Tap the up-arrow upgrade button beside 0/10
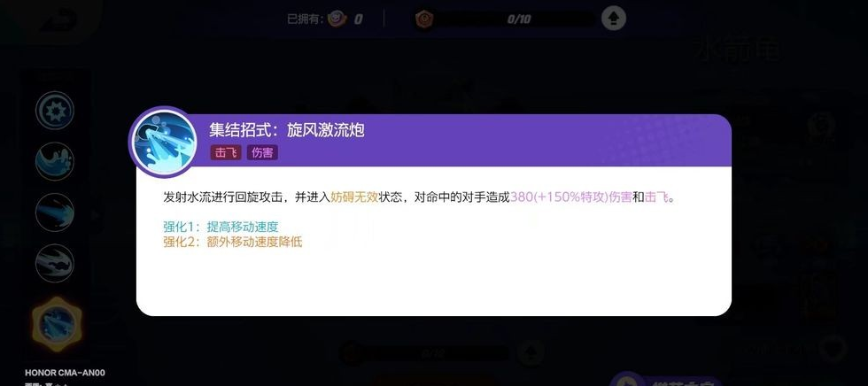Viewport: 868px width, 386px height. (613, 19)
